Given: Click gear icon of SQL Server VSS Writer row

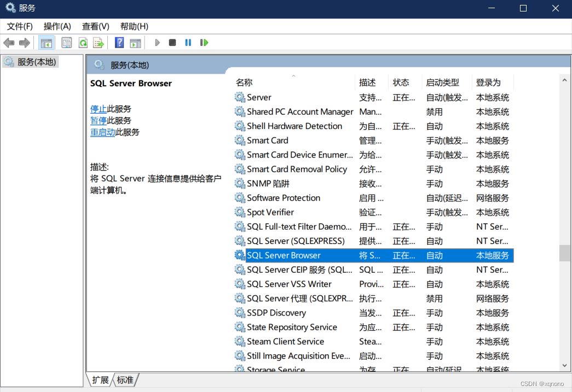Looking at the screenshot, I should click(x=240, y=284).
